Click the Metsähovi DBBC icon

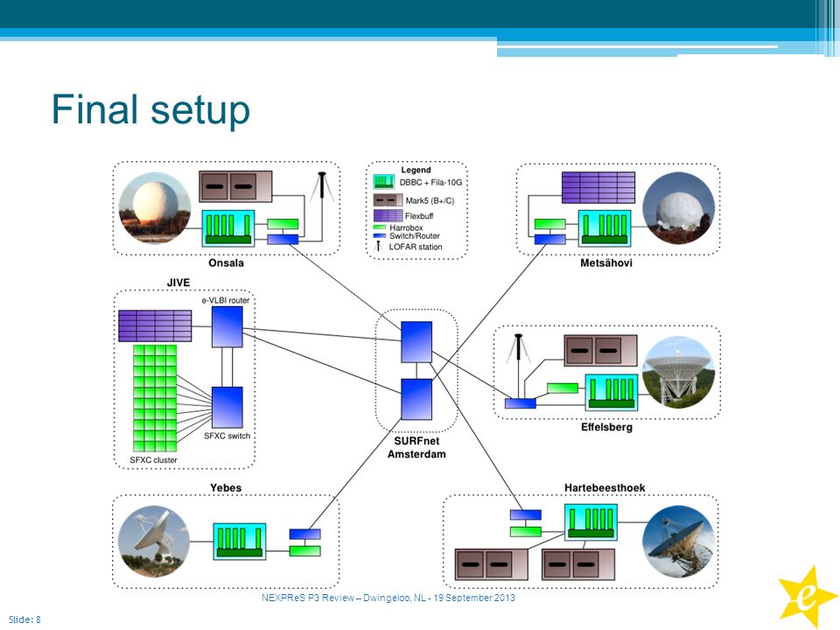click(x=605, y=228)
